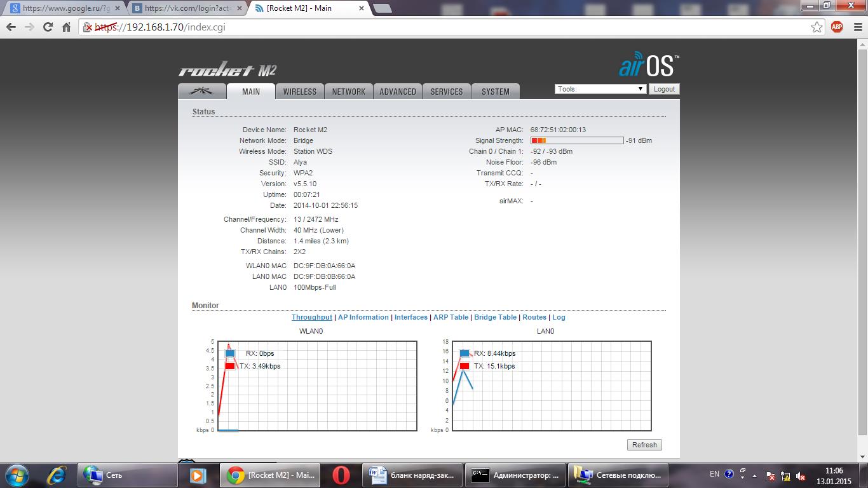Click the LAN0 blue RX legend swatch

(x=465, y=353)
